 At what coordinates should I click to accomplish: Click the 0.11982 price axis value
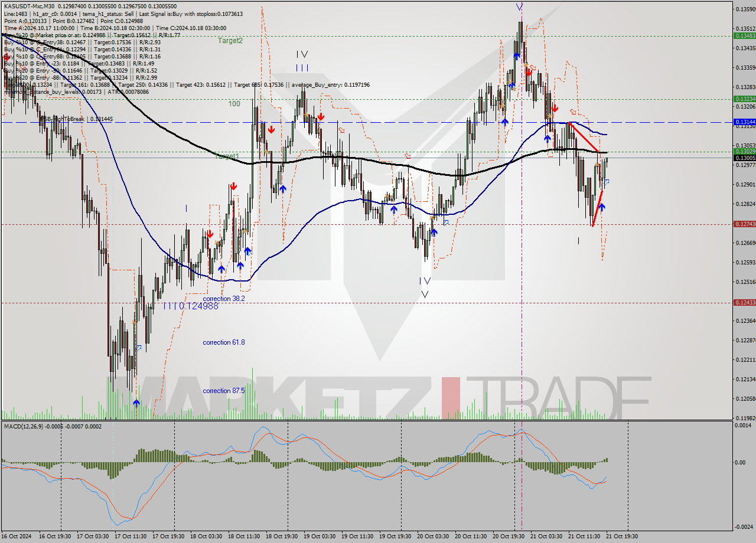(x=745, y=418)
